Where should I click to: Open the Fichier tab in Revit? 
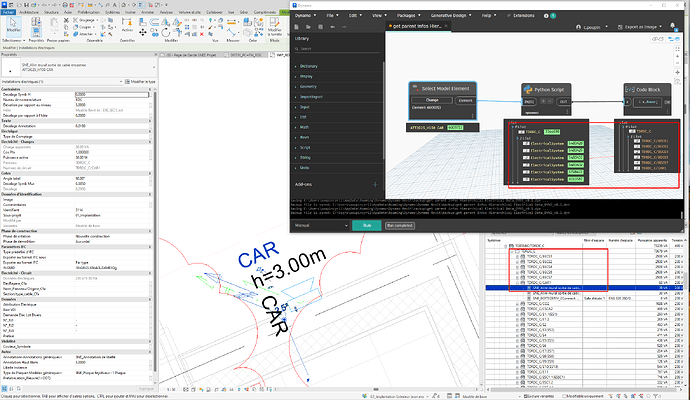pos(8,12)
